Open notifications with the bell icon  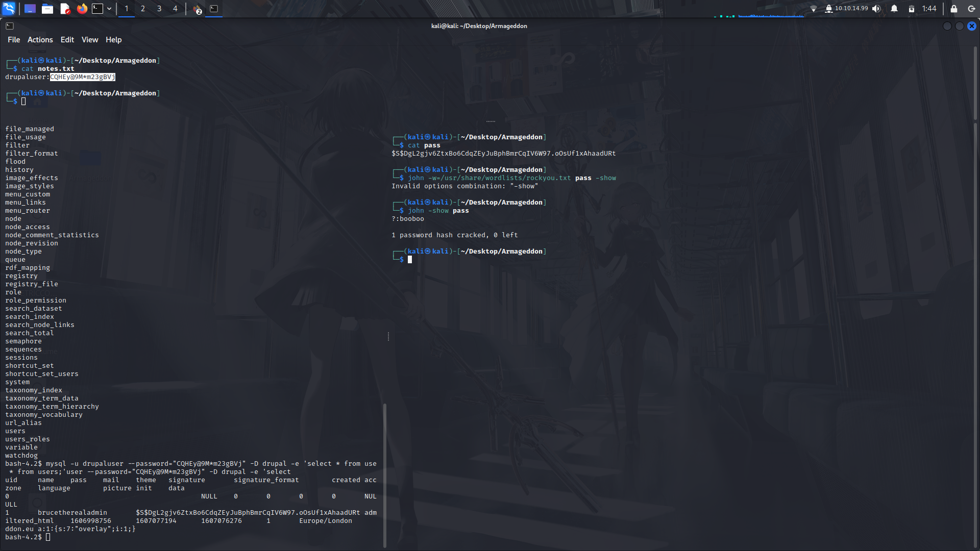tap(895, 8)
